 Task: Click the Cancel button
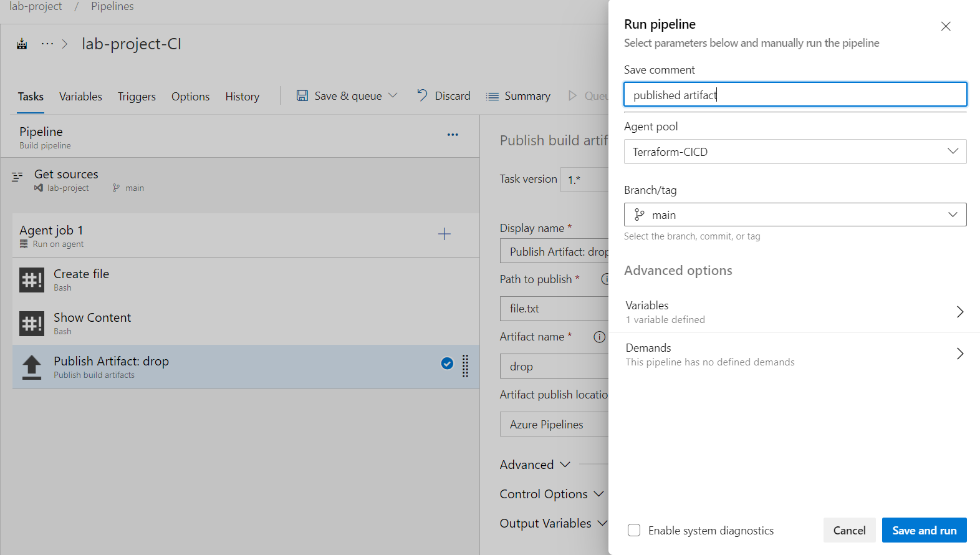(x=850, y=530)
